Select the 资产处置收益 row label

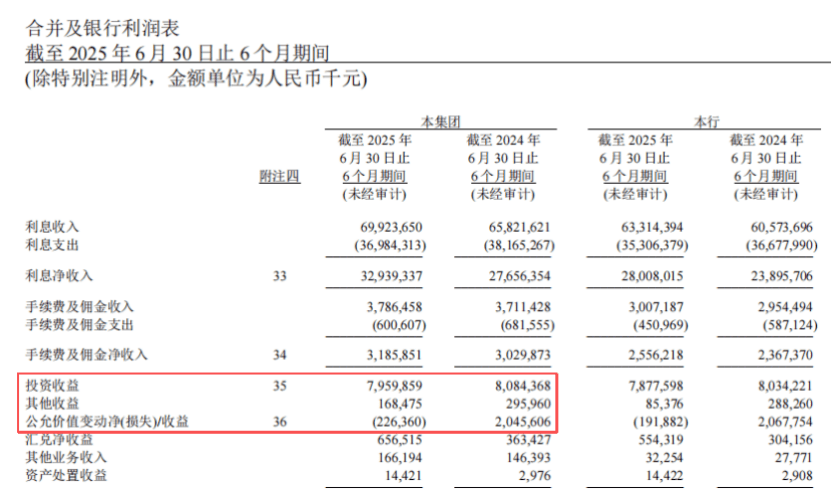[x=66, y=476]
